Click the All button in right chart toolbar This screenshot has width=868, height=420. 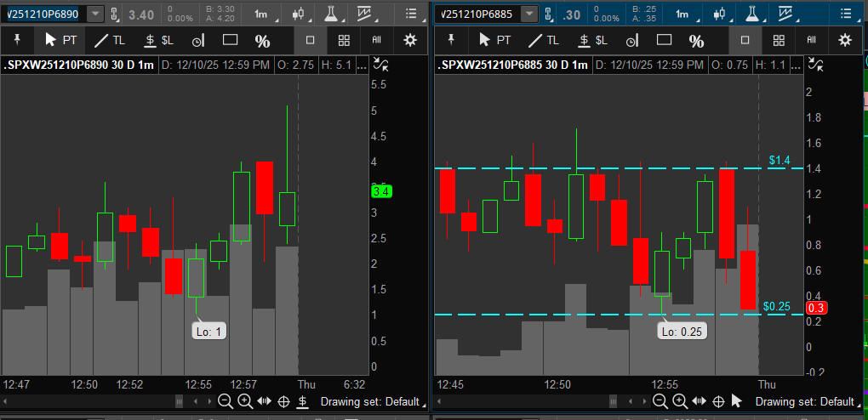[x=811, y=40]
